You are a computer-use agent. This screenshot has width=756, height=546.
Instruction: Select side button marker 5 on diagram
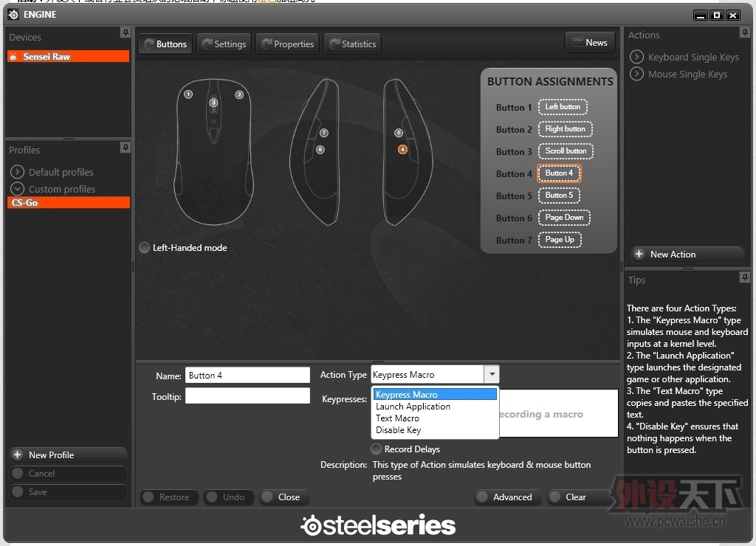click(398, 133)
